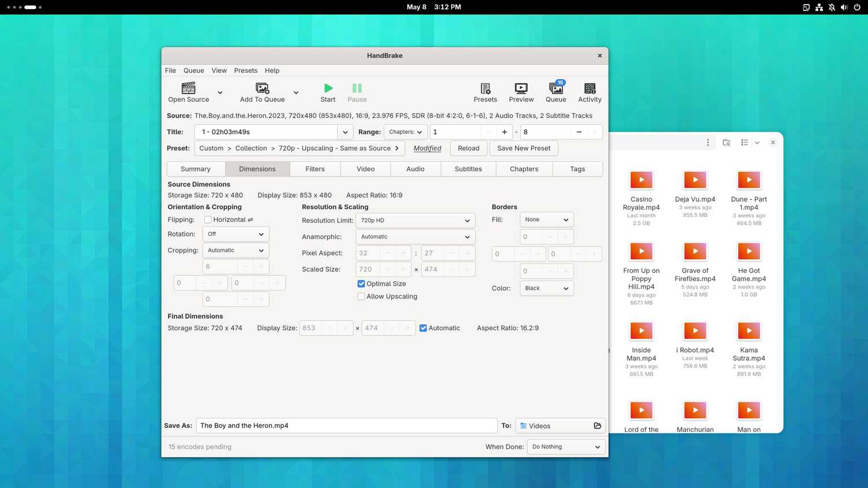The height and width of the screenshot is (488, 868).
Task: Expand the Add To Queue dropdown arrow
Action: coord(296,93)
